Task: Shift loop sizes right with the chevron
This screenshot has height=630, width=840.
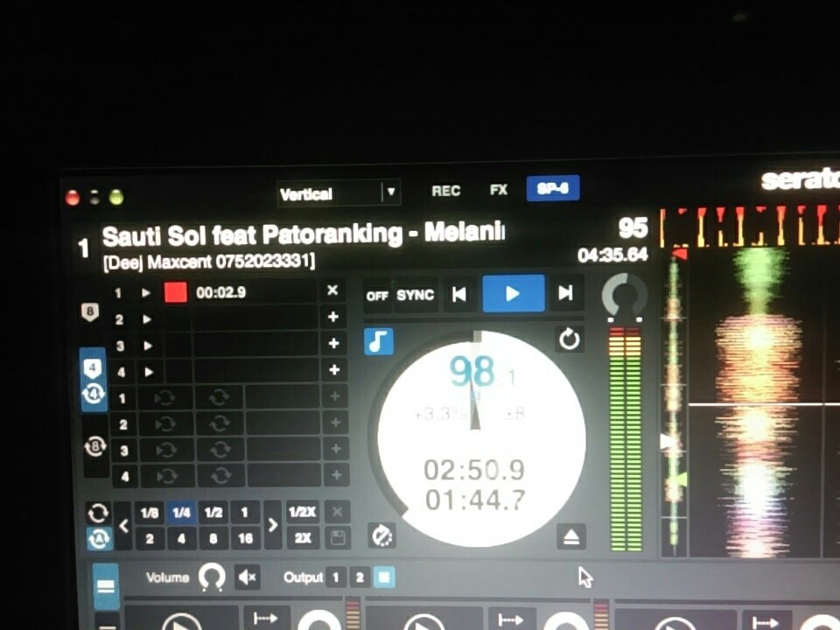Action: click(x=272, y=525)
